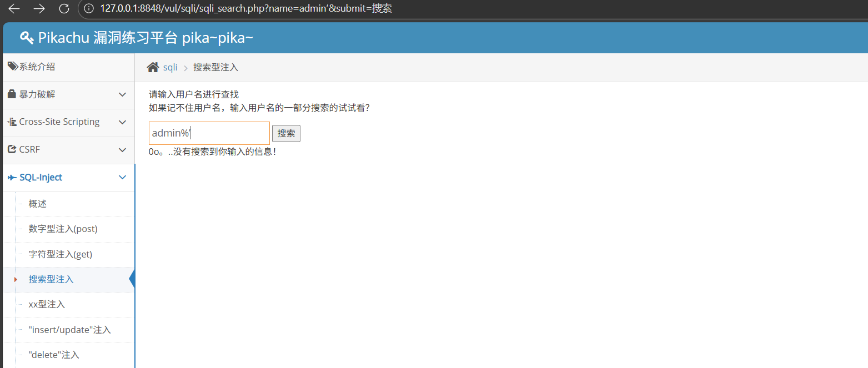Click the sqli breadcrumb link
Image resolution: width=868 pixels, height=368 pixels.
(170, 67)
